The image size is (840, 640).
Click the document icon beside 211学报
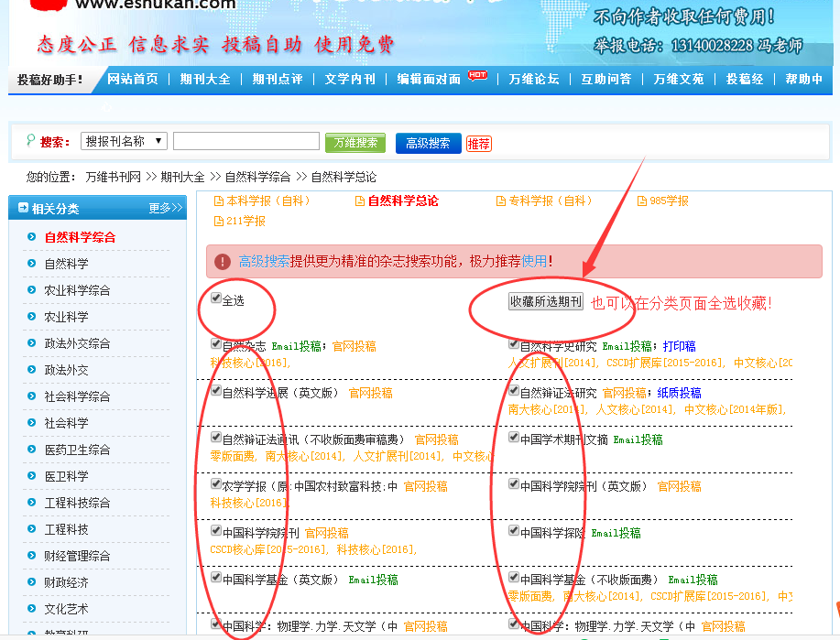219,222
